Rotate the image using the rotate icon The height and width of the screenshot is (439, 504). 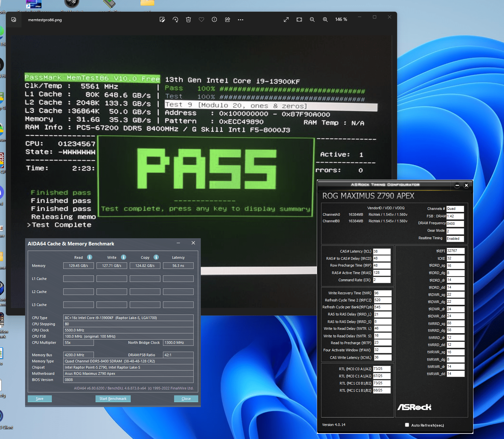pos(175,20)
